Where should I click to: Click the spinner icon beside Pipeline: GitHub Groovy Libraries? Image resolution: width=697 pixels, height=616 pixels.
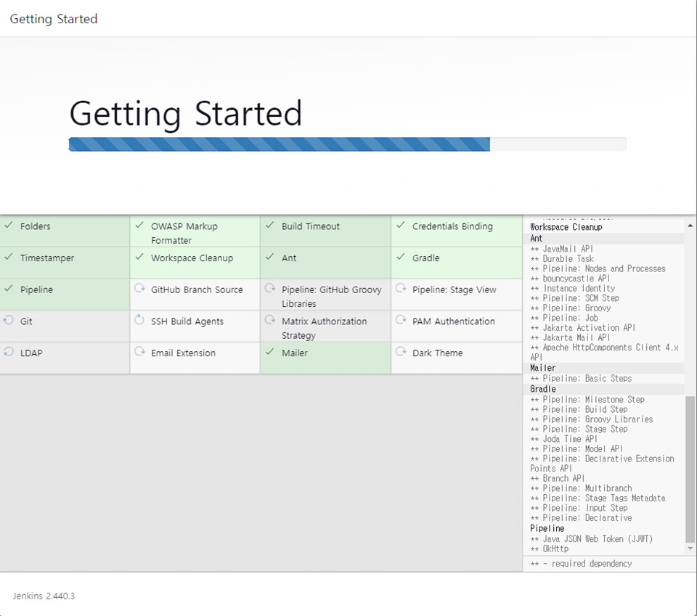pos(270,288)
